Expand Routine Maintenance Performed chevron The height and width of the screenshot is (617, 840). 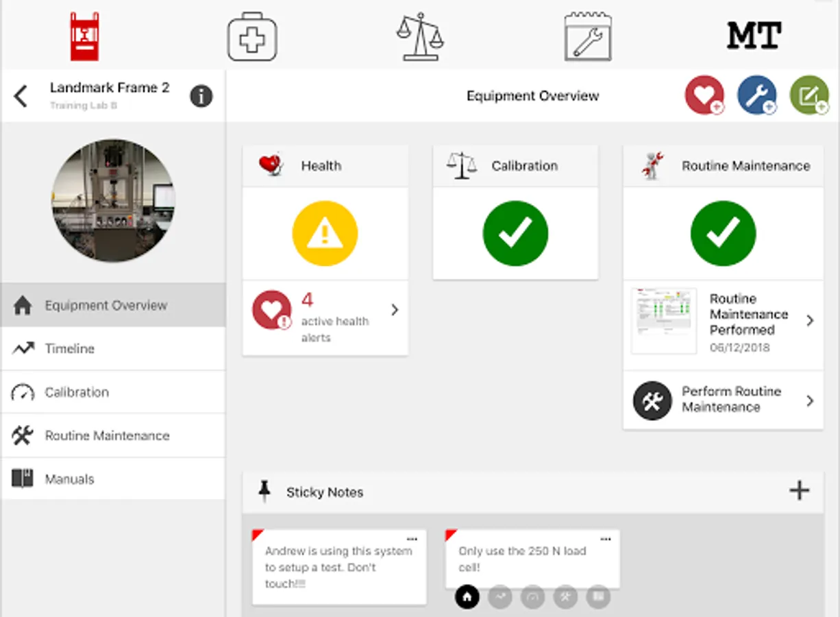[811, 320]
